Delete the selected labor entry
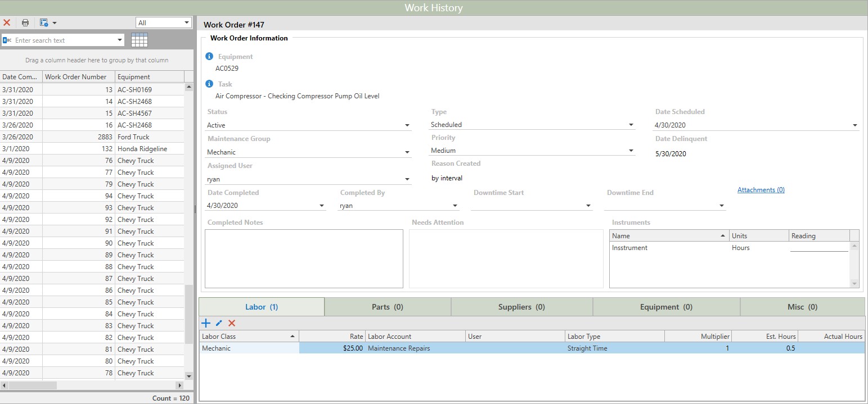 coord(232,323)
